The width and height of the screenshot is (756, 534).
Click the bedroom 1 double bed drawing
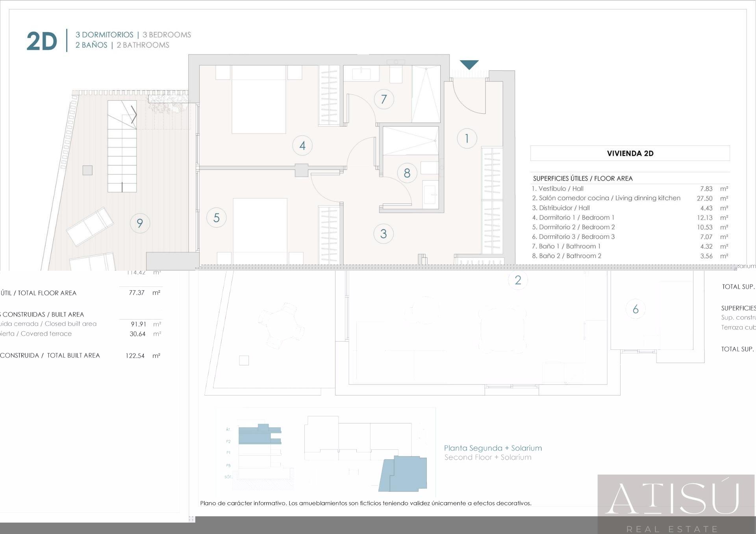(259, 99)
